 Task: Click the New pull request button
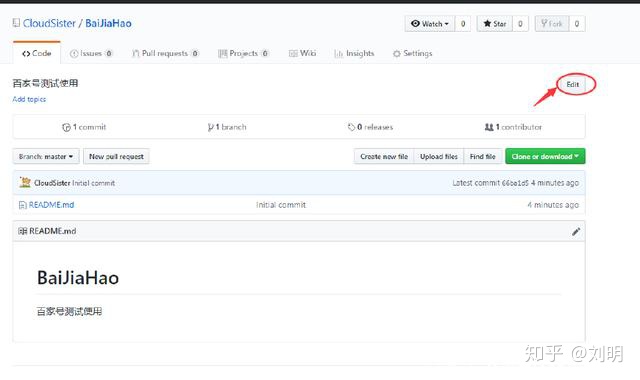coord(116,156)
